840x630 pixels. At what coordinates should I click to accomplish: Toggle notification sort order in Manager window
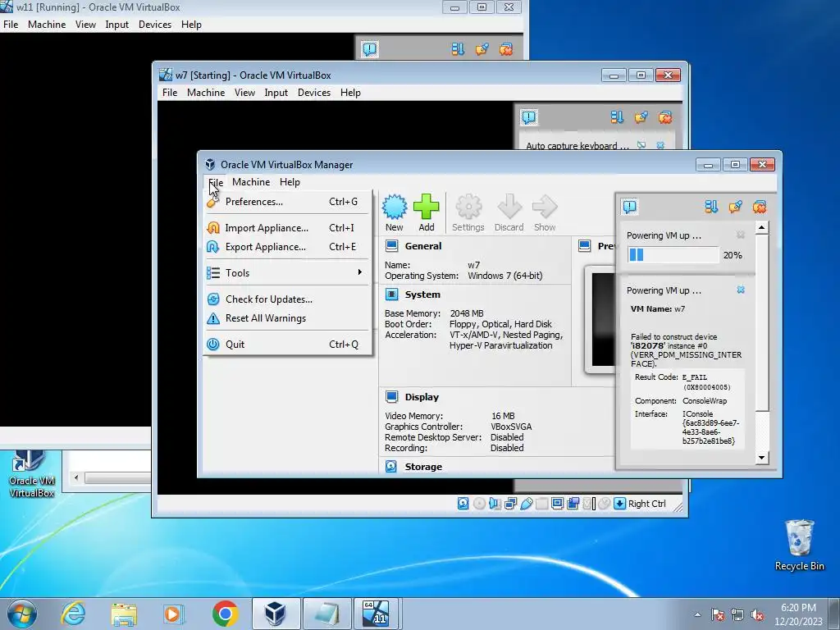(x=711, y=207)
